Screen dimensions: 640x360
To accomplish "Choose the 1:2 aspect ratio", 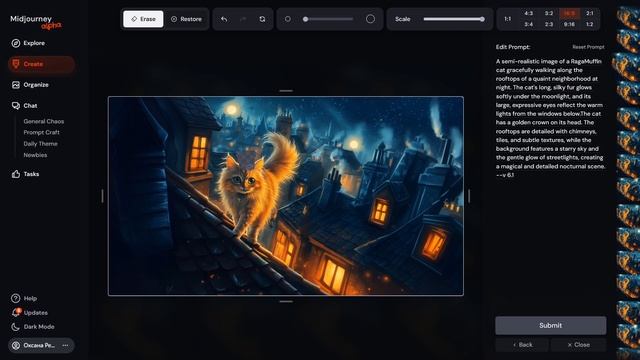I will pyautogui.click(x=590, y=24).
